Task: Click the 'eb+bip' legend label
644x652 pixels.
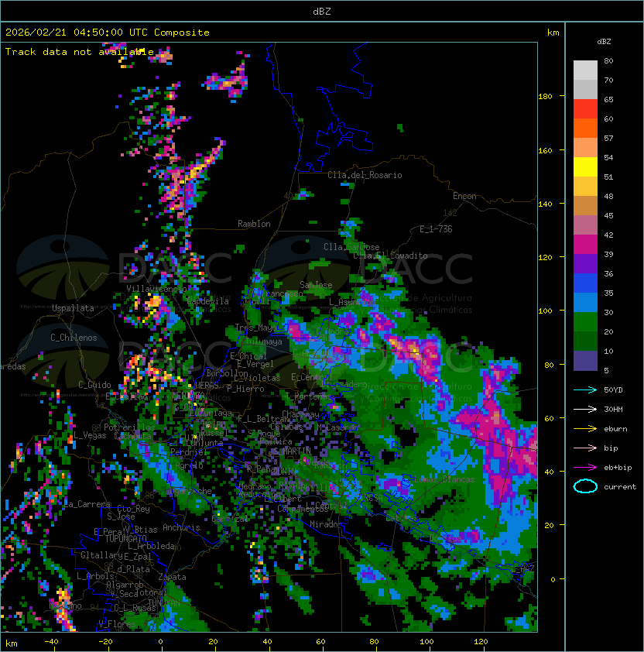Action: pyautogui.click(x=618, y=468)
